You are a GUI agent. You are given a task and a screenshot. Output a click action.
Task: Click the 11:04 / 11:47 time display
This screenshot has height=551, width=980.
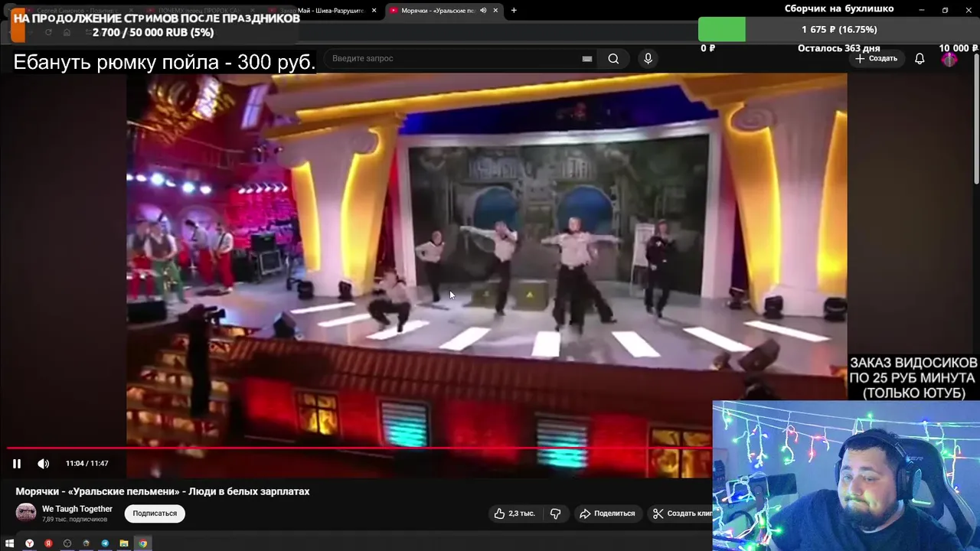pyautogui.click(x=87, y=463)
